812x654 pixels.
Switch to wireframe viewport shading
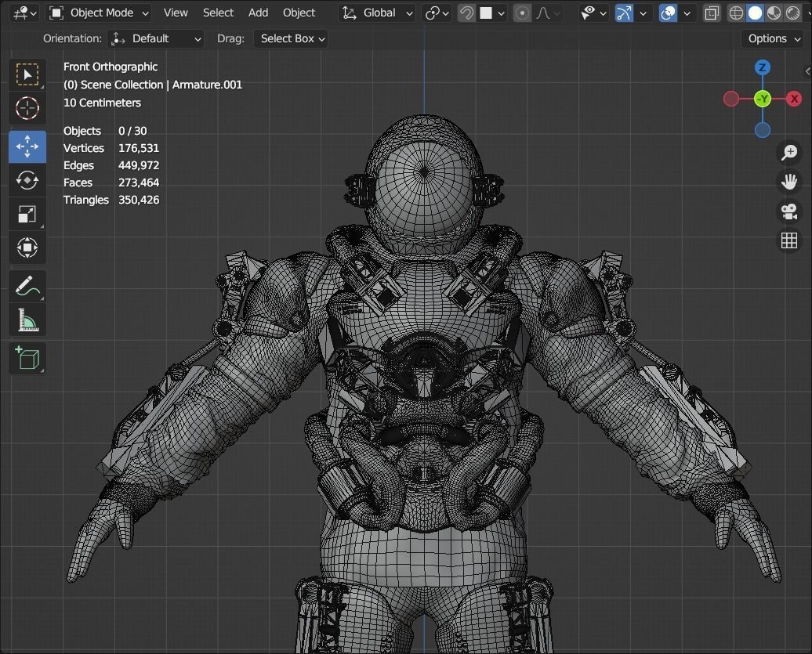click(736, 13)
